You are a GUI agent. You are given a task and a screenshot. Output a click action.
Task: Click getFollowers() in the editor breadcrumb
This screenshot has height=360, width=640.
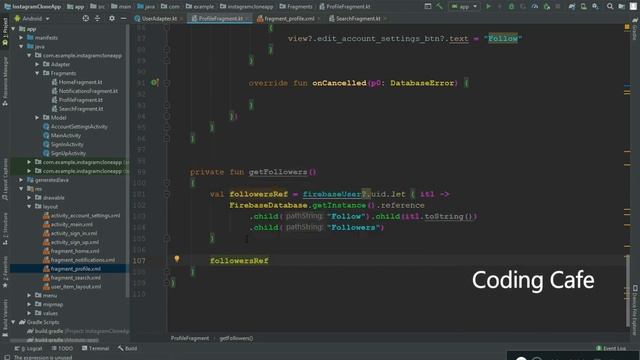pyautogui.click(x=236, y=338)
